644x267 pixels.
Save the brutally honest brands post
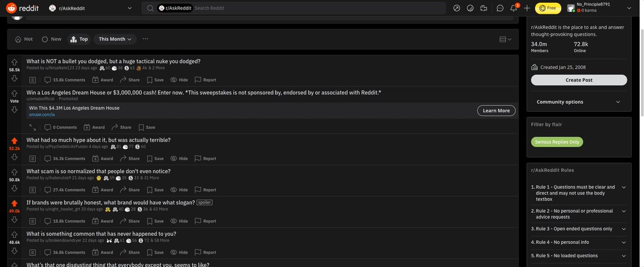[x=155, y=221]
